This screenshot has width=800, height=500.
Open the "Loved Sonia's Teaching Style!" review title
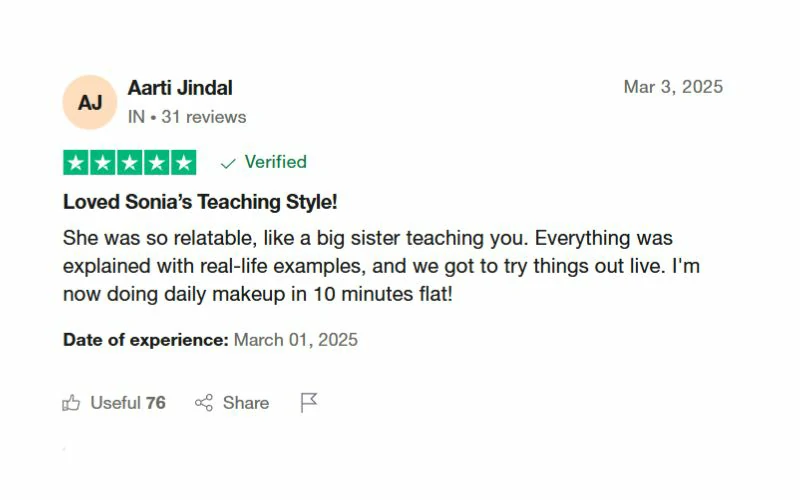tap(200, 202)
